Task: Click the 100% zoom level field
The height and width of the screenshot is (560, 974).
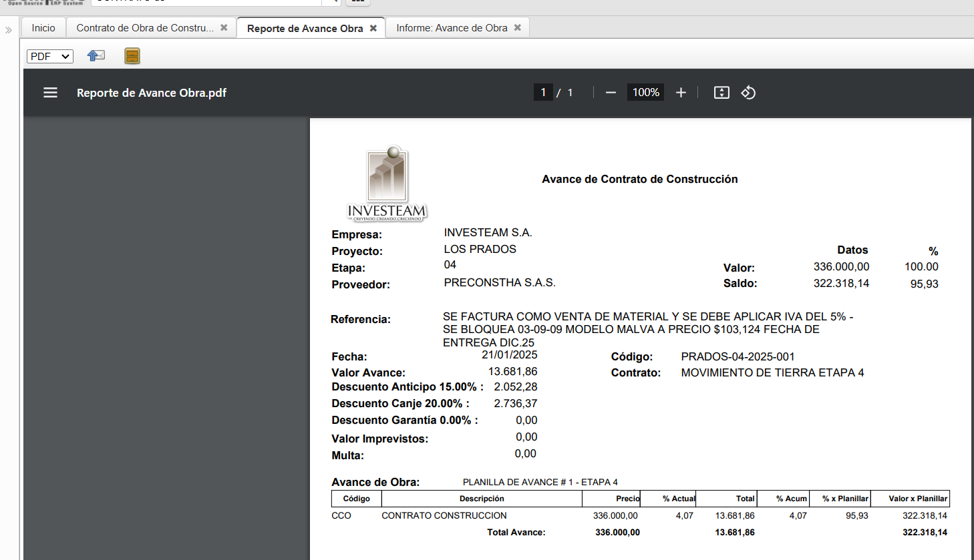Action: pos(645,93)
